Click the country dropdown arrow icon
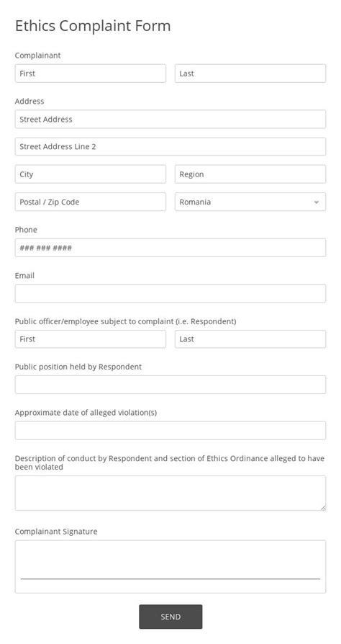The height and width of the screenshot is (644, 341). [x=317, y=202]
